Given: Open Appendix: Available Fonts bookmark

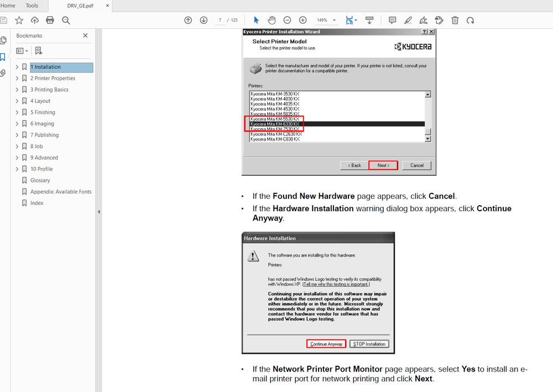Looking at the screenshot, I should click(x=61, y=191).
